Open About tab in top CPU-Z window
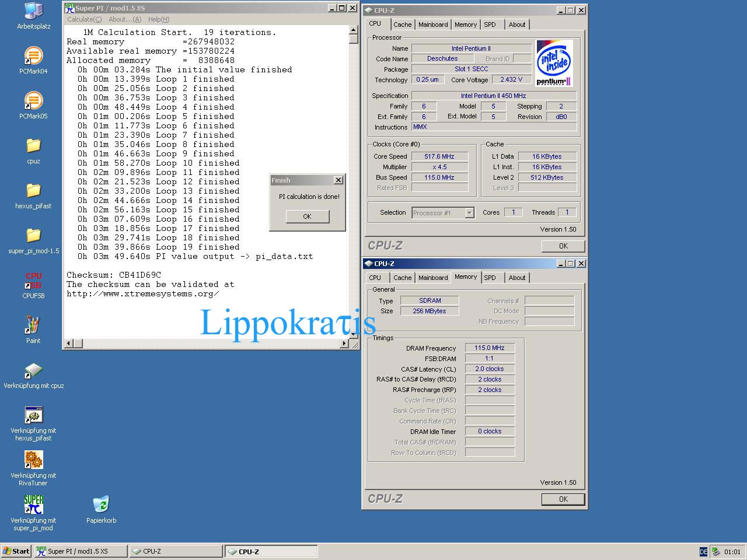Screen dimensions: 747x560 tap(517, 24)
